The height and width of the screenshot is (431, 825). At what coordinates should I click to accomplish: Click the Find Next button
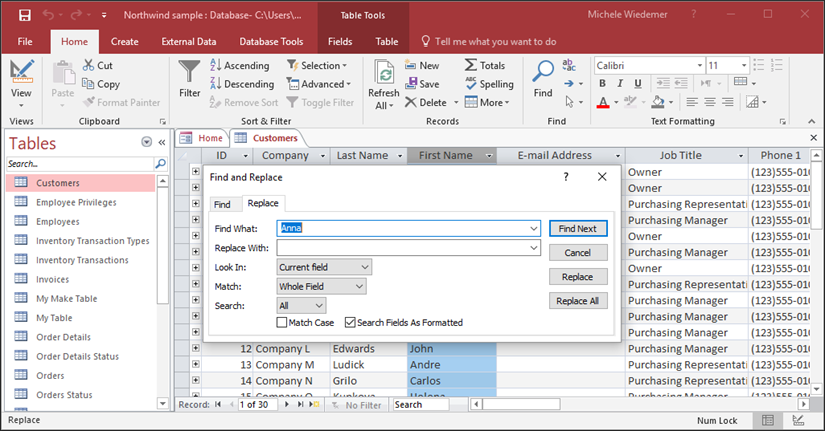[578, 228]
